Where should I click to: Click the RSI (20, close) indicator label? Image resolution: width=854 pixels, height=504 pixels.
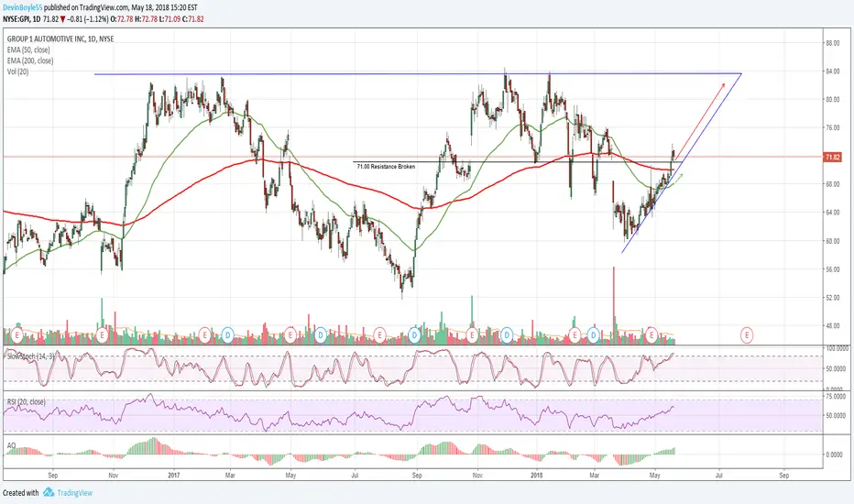coord(27,401)
